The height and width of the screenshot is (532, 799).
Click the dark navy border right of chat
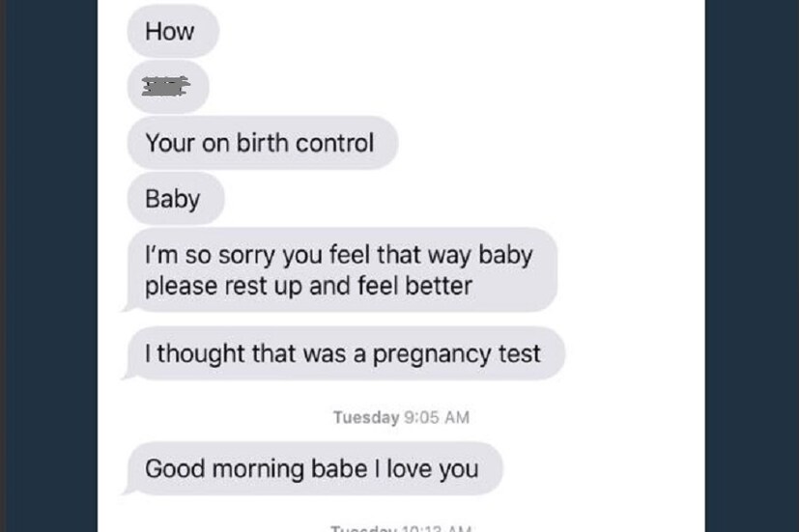click(x=752, y=266)
